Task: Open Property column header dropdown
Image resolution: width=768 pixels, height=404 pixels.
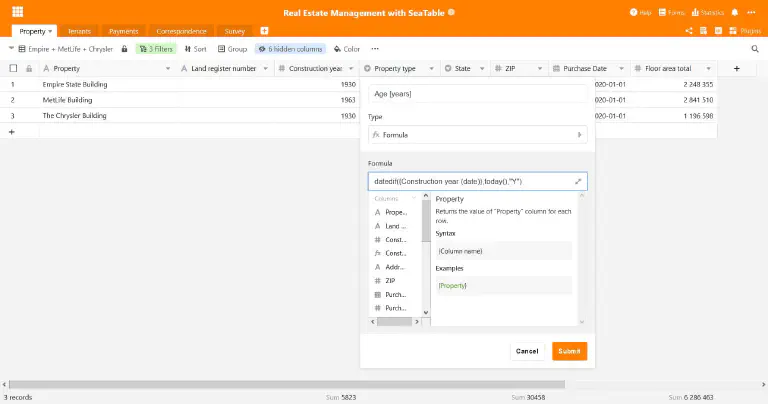Action: click(x=168, y=69)
